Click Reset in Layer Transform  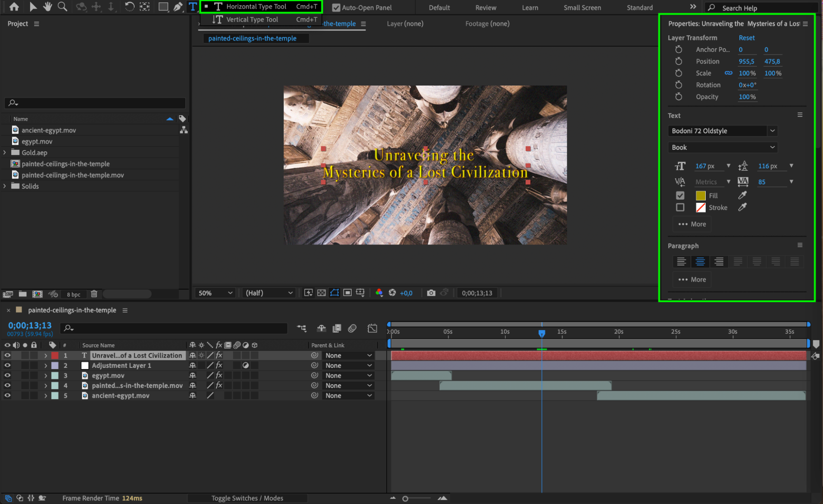click(x=746, y=37)
